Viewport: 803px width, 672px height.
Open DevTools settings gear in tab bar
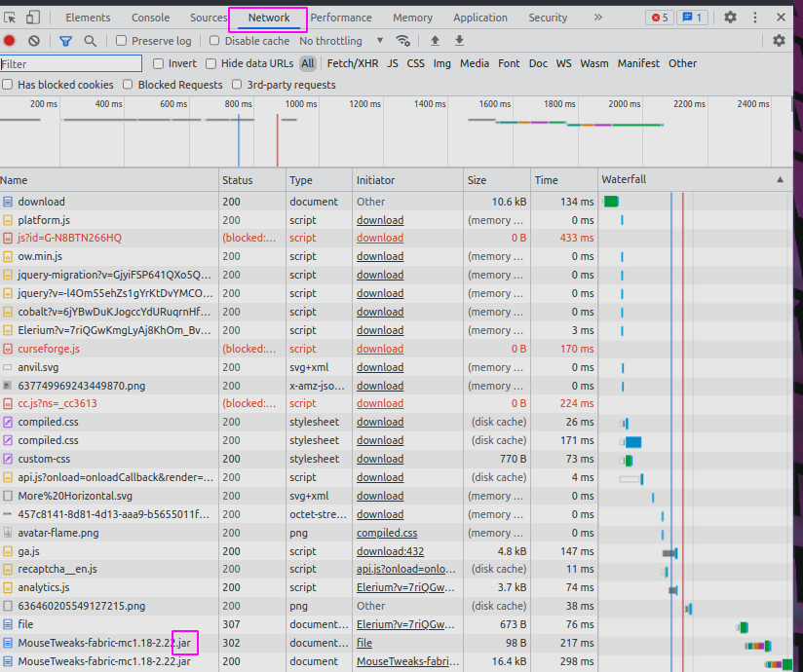pyautogui.click(x=730, y=18)
